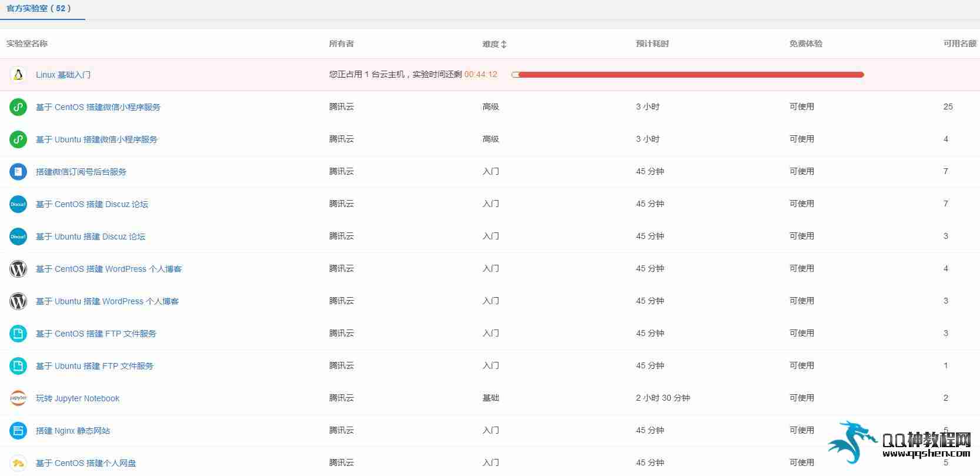Open 基于 CentOS 搭建 FTP 文件服务

[x=96, y=334]
